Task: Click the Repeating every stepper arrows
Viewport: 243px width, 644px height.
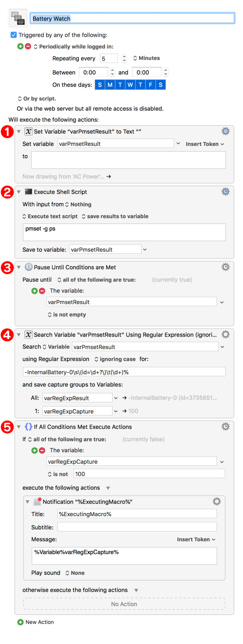Action: pyautogui.click(x=124, y=58)
